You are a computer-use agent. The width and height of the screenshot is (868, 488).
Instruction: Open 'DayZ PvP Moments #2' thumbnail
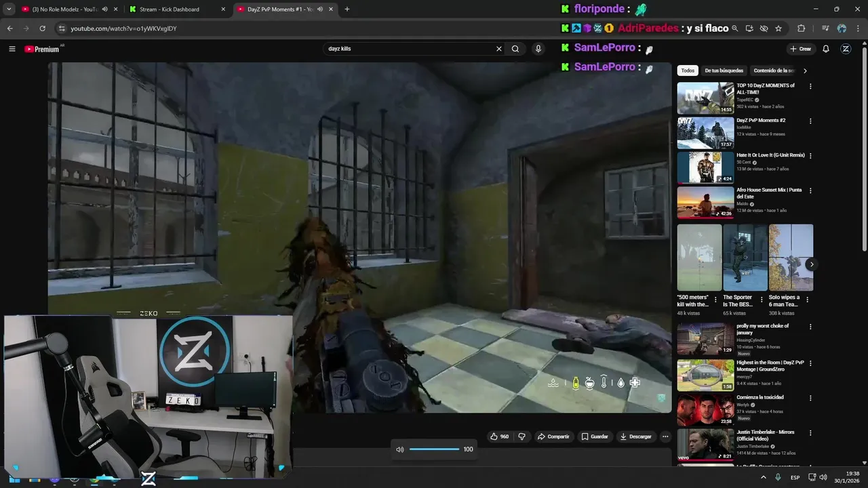tap(705, 133)
